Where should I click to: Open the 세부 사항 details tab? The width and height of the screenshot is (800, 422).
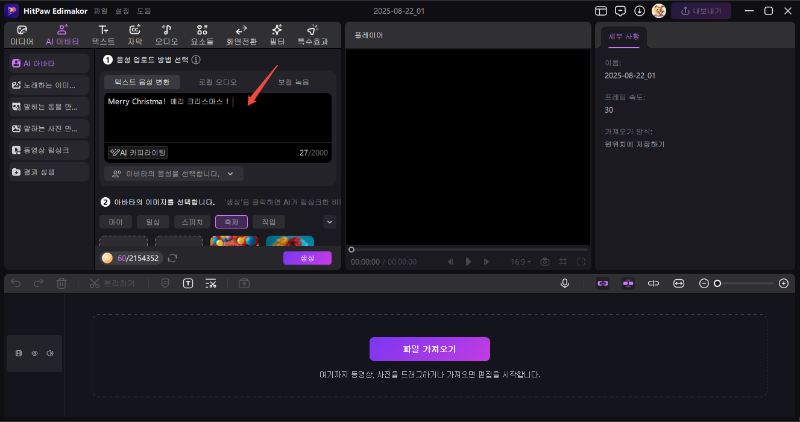[x=623, y=37]
